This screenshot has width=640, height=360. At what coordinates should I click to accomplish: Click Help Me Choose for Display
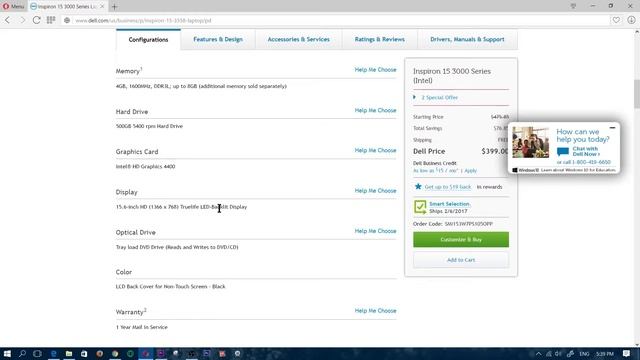pos(375,191)
